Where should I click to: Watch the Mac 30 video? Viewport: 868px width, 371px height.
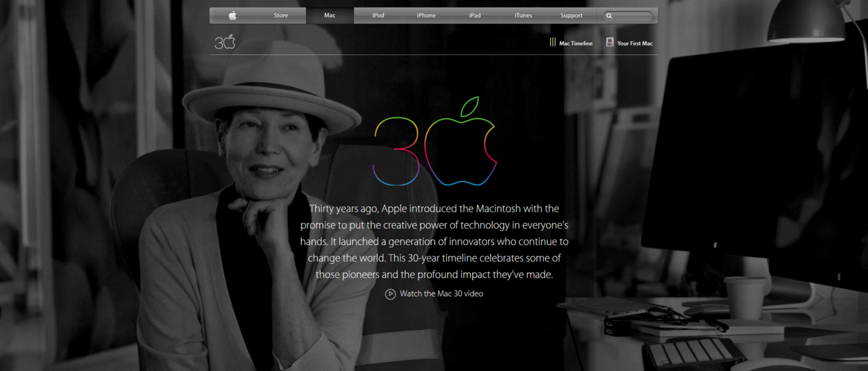pos(434,294)
